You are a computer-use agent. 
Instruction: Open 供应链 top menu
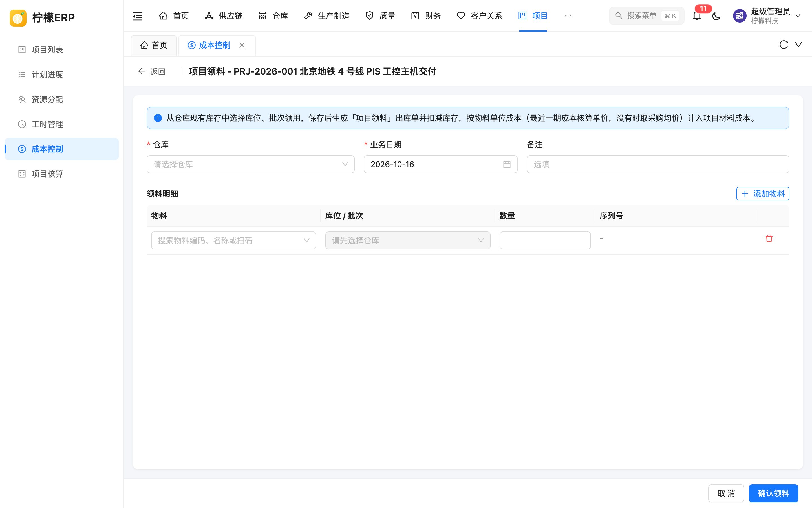tap(224, 16)
